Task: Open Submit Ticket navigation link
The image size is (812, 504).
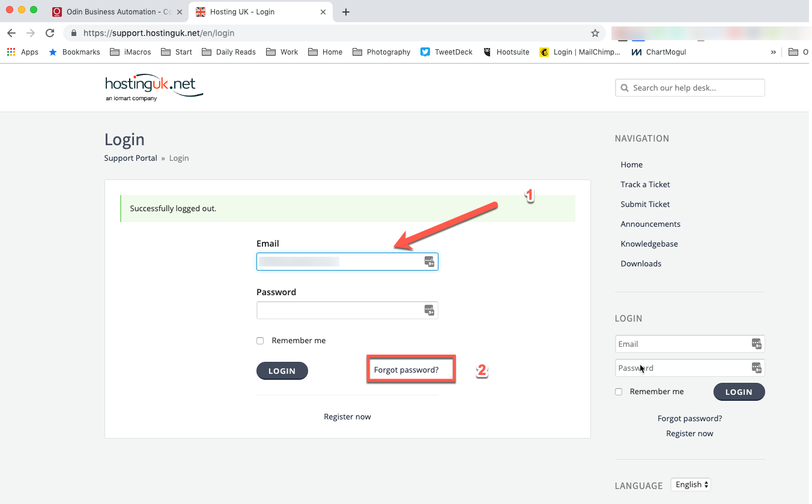Action: [645, 204]
